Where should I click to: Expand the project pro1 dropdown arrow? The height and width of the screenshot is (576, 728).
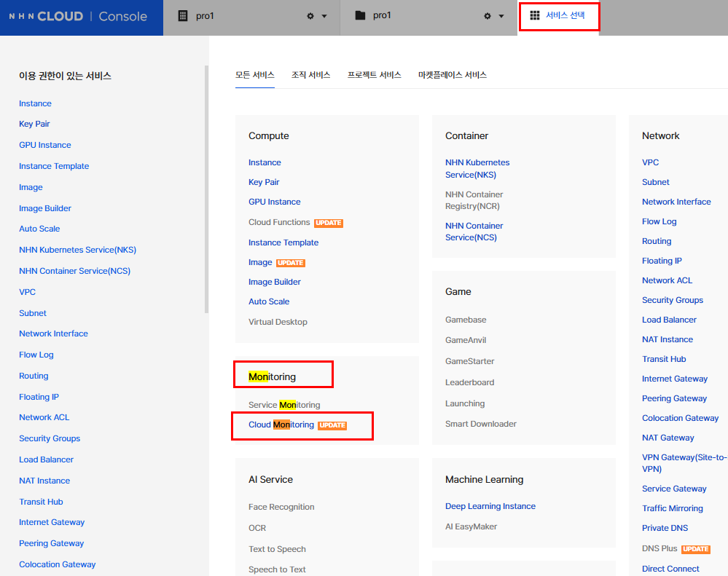(x=501, y=16)
